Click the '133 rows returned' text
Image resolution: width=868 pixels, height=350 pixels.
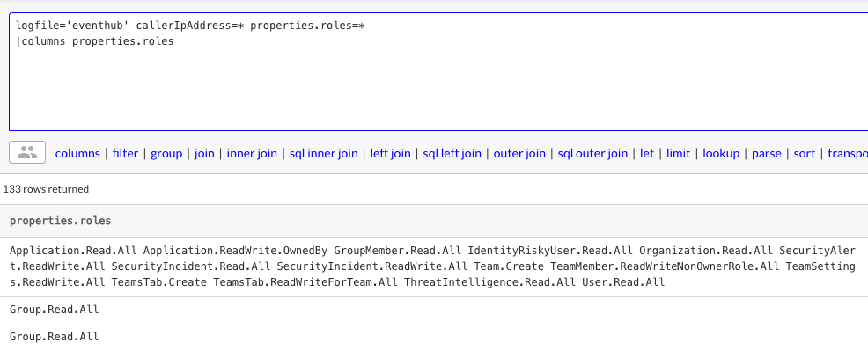click(x=46, y=189)
